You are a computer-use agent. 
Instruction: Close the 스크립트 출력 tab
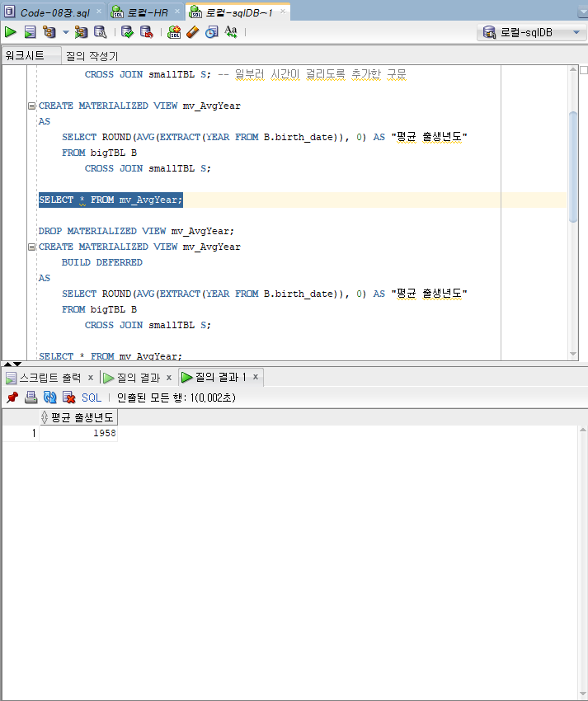[x=91, y=378]
